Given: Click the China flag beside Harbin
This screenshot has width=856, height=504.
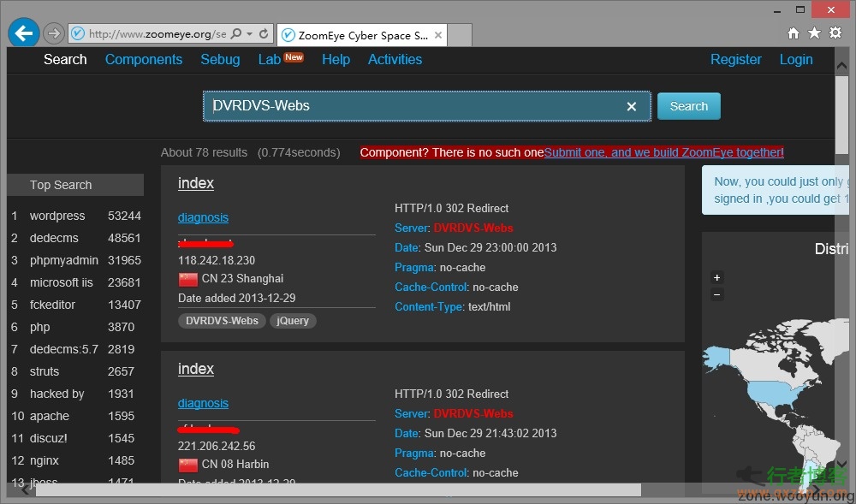Looking at the screenshot, I should (x=187, y=465).
